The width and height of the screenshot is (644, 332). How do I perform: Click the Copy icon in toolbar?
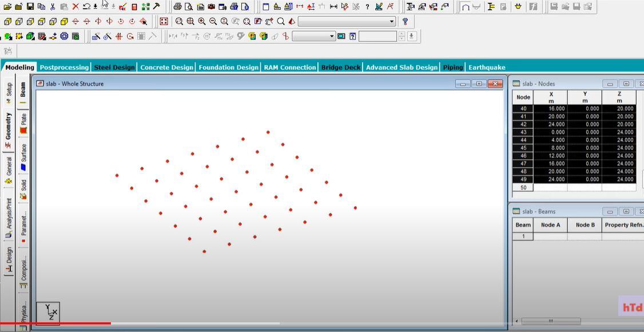[42, 6]
